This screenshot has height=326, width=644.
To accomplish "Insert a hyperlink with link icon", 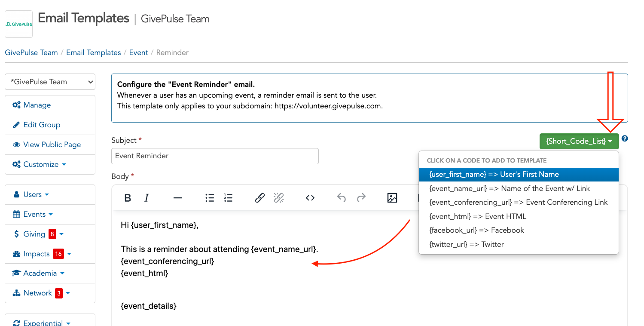I will click(x=259, y=198).
